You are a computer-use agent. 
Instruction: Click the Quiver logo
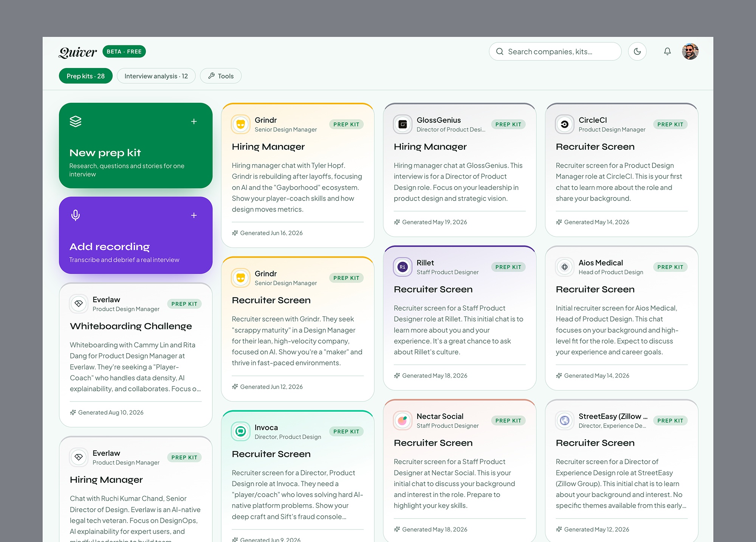(78, 52)
